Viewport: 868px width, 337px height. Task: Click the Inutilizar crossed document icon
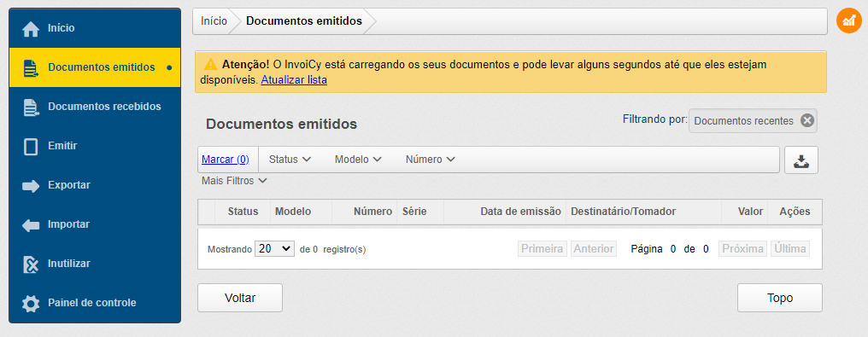[31, 264]
